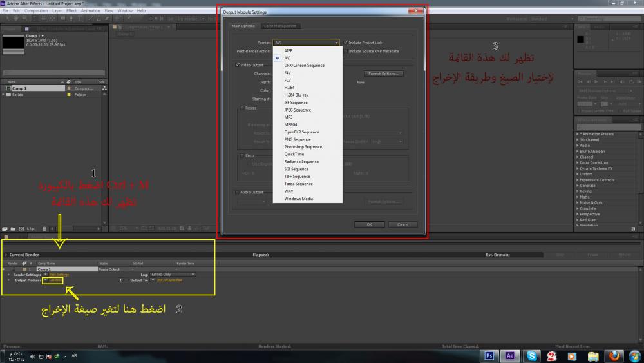Expand the Keying effects category
The width and height of the screenshot is (644, 363).
[x=578, y=191]
